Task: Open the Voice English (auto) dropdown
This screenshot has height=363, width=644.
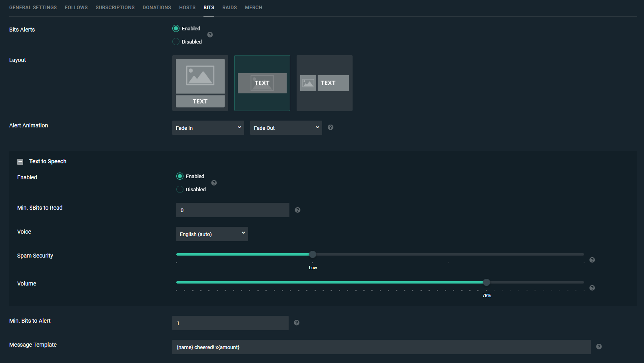Action: pyautogui.click(x=212, y=234)
